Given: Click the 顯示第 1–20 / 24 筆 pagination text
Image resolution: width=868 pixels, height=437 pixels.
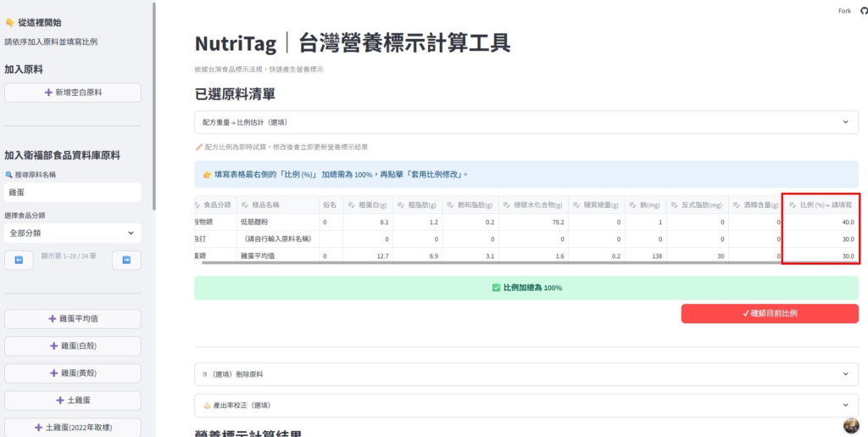Looking at the screenshot, I should [x=70, y=256].
